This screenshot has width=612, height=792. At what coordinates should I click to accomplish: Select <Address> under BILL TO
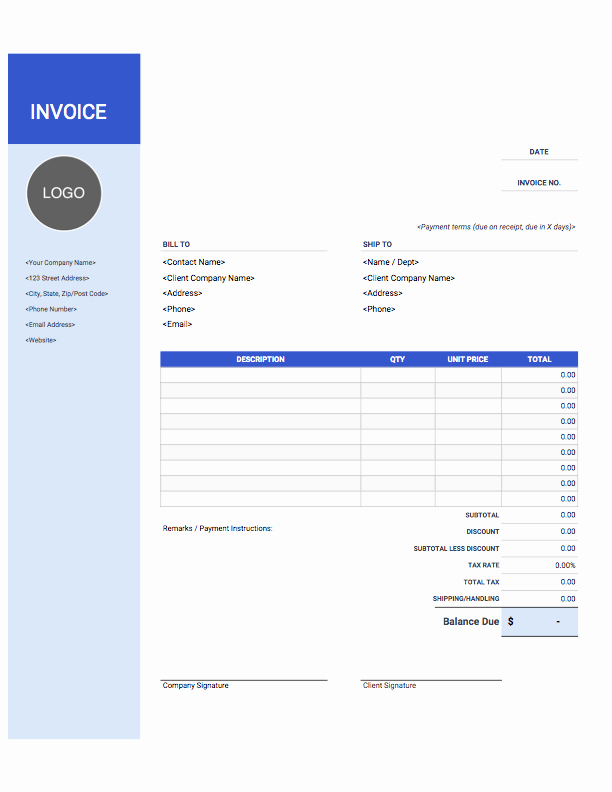click(x=182, y=293)
